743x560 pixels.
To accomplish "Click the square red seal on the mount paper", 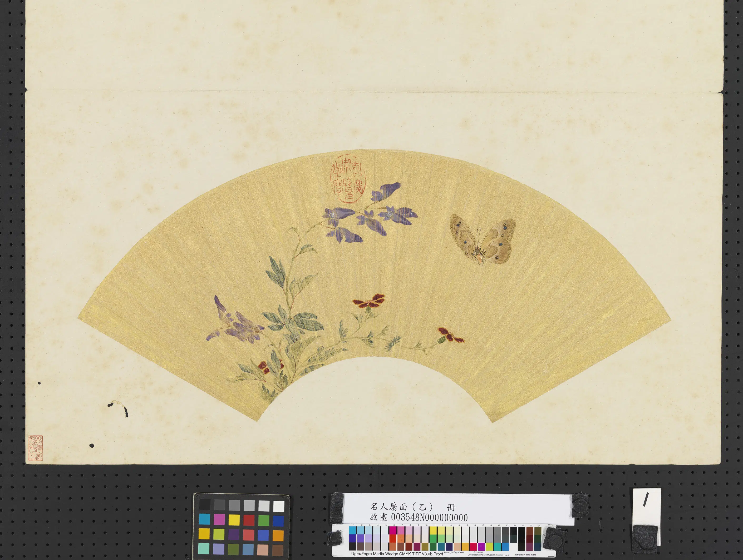I will [36, 448].
